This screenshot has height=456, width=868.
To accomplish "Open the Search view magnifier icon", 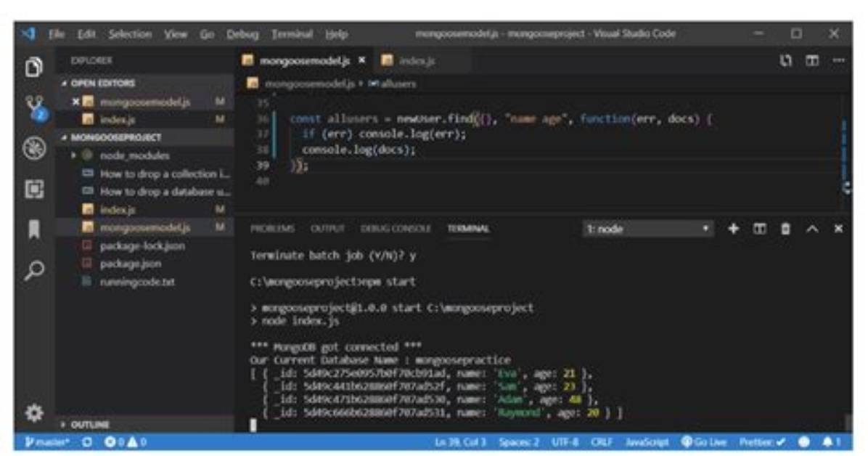I will coord(34,270).
